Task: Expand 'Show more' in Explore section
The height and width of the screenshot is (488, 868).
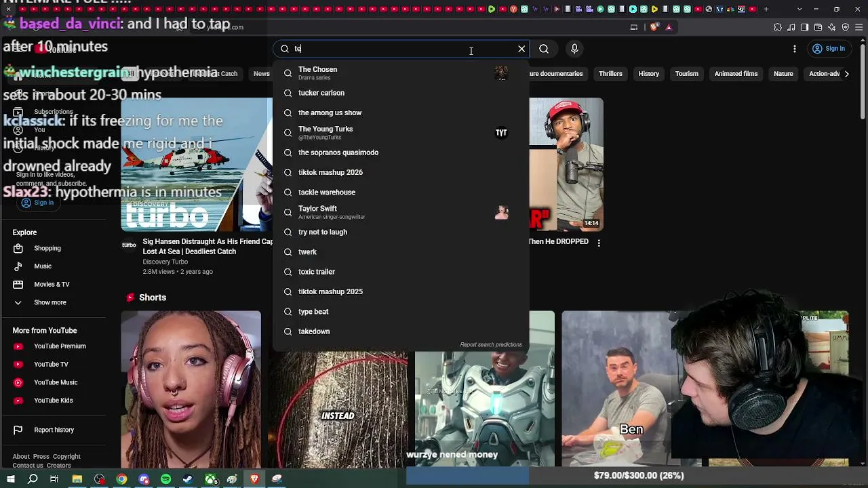Action: [x=53, y=302]
